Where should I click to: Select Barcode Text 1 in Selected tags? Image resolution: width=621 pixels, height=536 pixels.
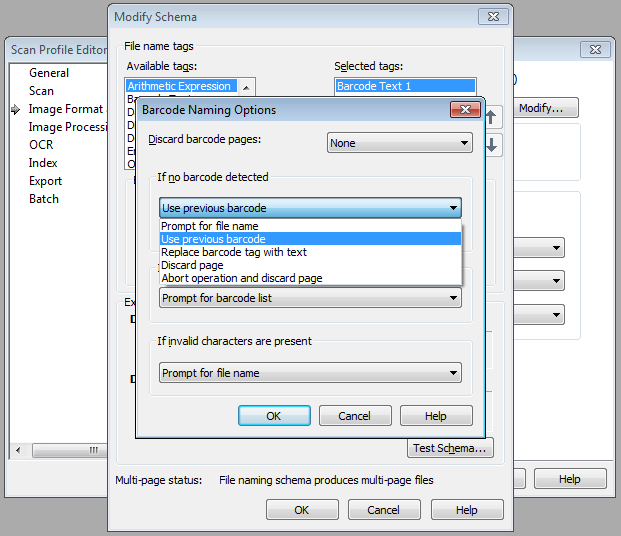tap(405, 86)
